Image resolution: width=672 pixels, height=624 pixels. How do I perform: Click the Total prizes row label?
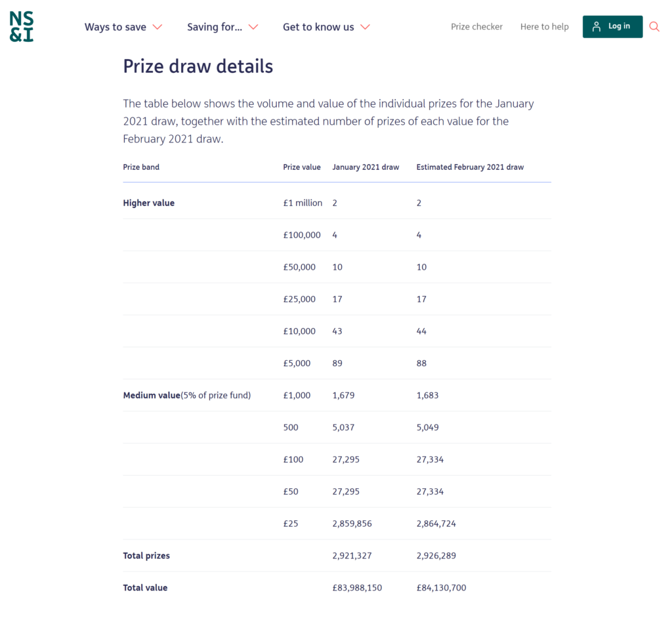[146, 555]
